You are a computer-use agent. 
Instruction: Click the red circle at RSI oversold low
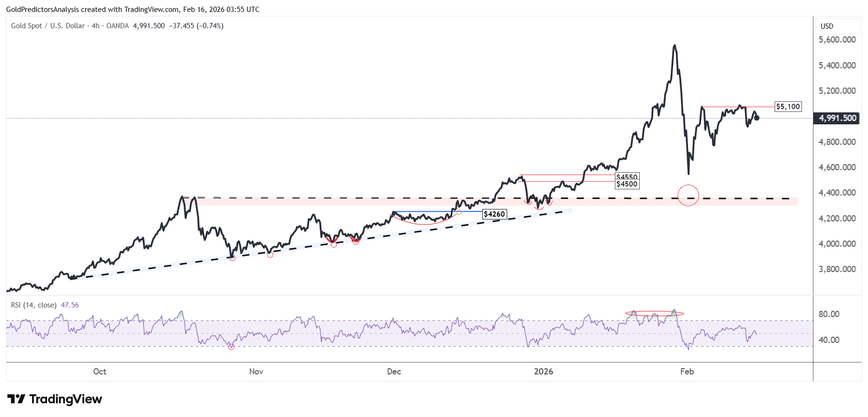tap(232, 347)
